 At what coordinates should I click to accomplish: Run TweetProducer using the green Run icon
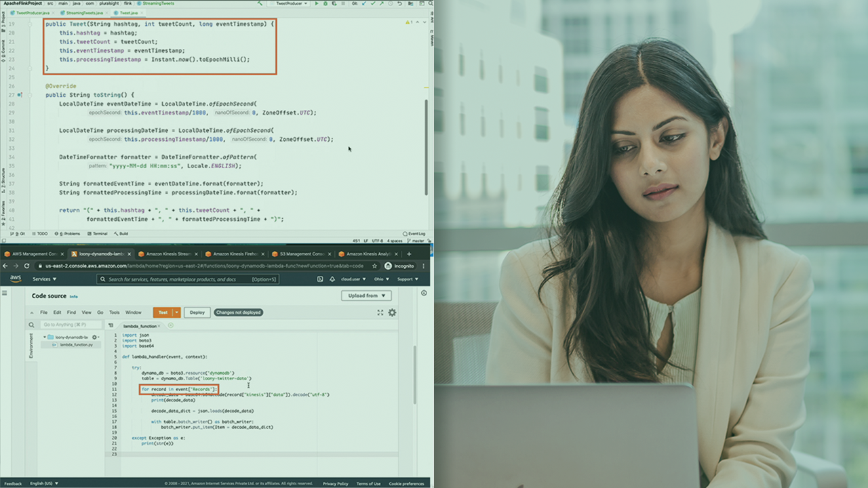coord(317,3)
